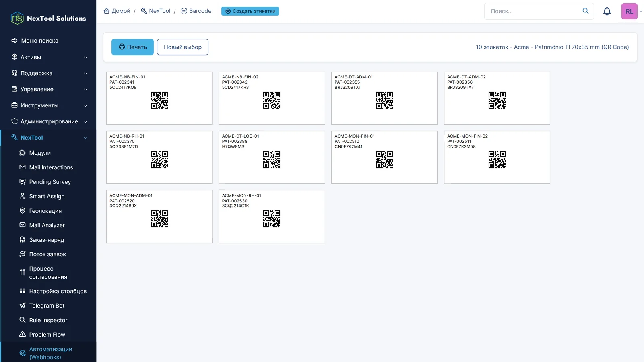Click serial CN0F7K2M41 on ACME-MON-FIN-01 label
Viewport: 644px width, 362px height.
(x=349, y=147)
